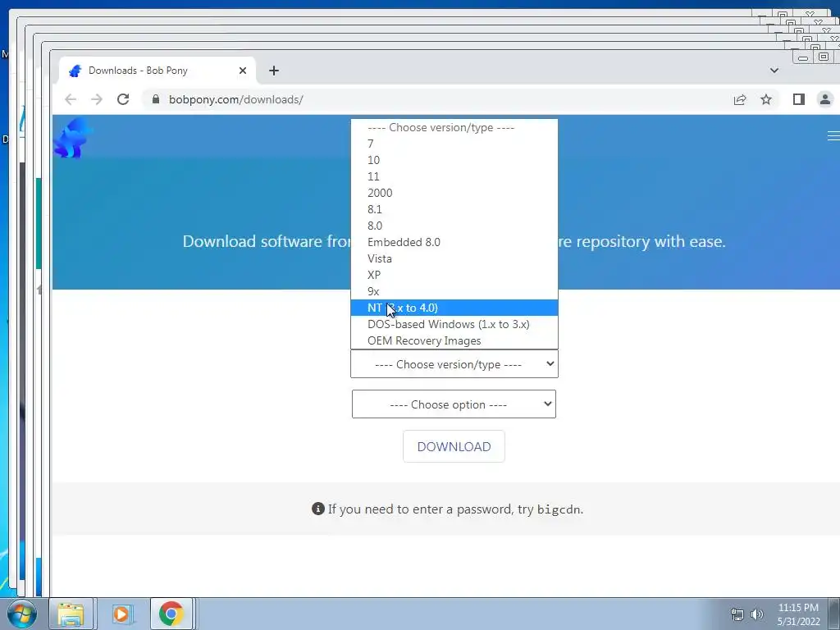This screenshot has height=630, width=840.
Task: Open the Windows Start orb
Action: [x=22, y=614]
